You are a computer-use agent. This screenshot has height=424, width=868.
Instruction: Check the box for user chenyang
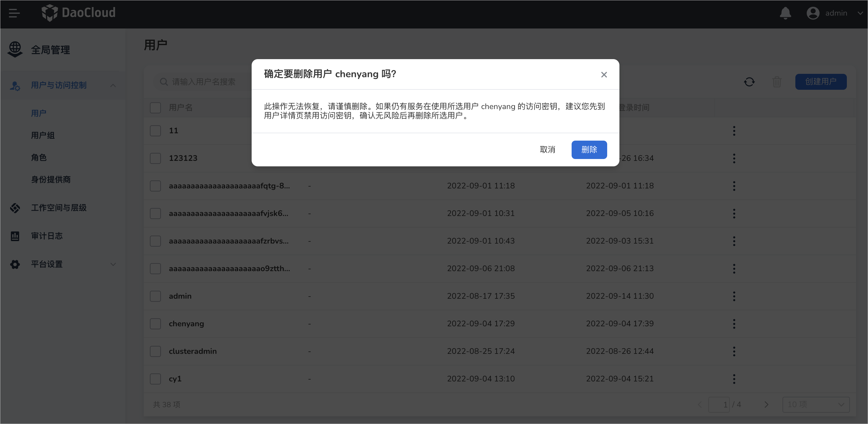pos(155,324)
